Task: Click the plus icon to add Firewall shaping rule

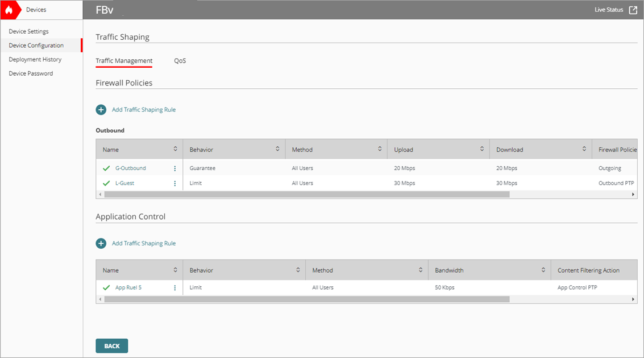Action: 101,109
